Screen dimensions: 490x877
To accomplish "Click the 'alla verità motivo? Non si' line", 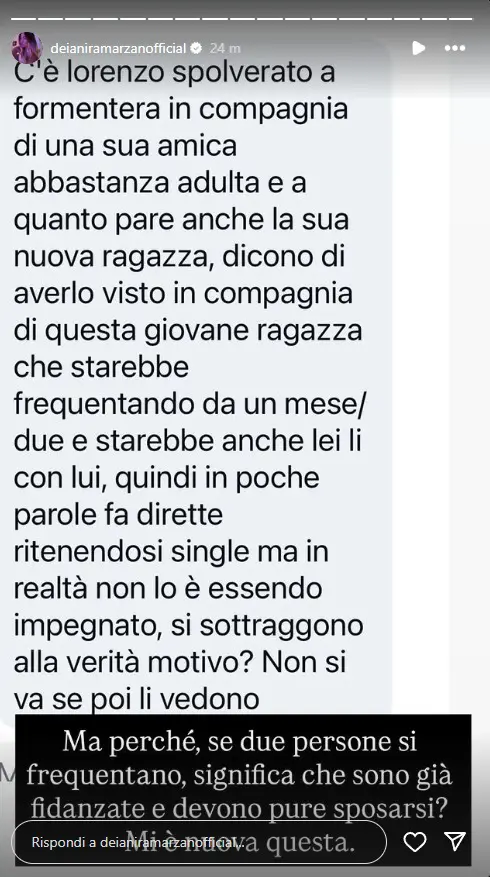I will click(x=180, y=663).
